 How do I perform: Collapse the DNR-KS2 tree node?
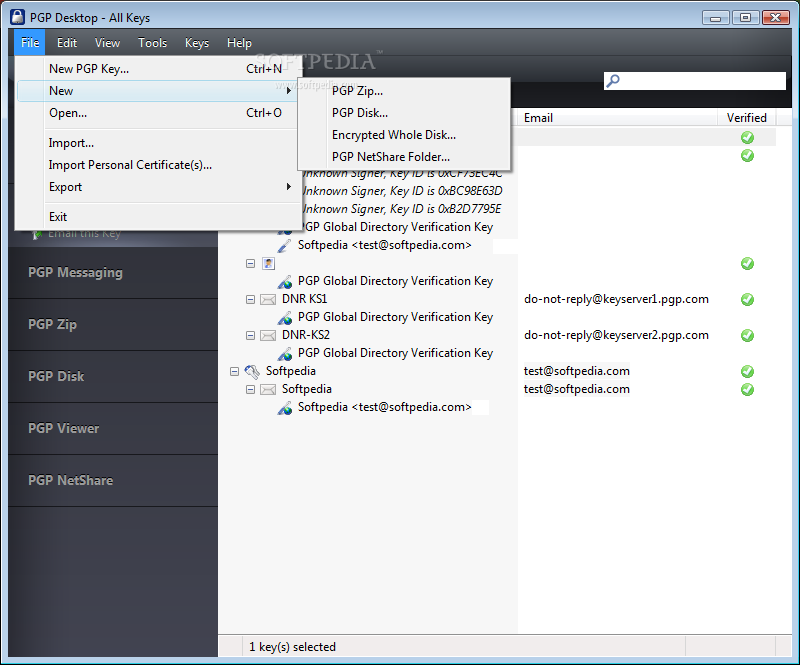coord(251,335)
